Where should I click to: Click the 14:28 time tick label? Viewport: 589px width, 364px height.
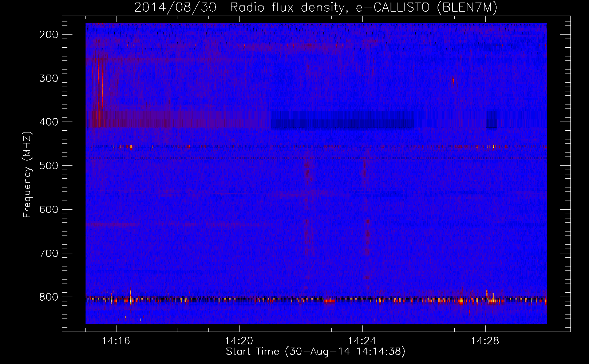(x=485, y=341)
